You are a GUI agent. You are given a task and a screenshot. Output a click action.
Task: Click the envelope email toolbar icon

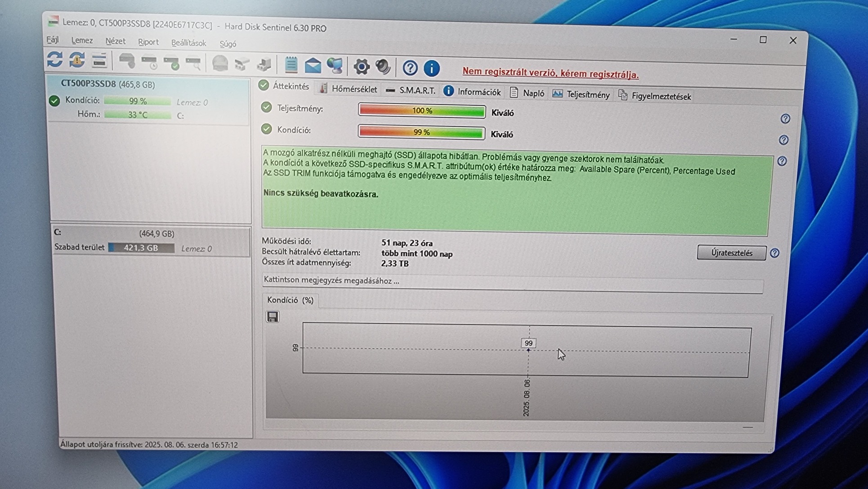coord(313,66)
